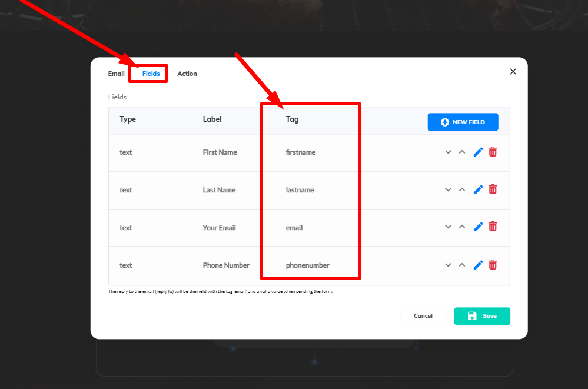Move Last Name field up
This screenshot has height=389, width=588.
coord(462,189)
